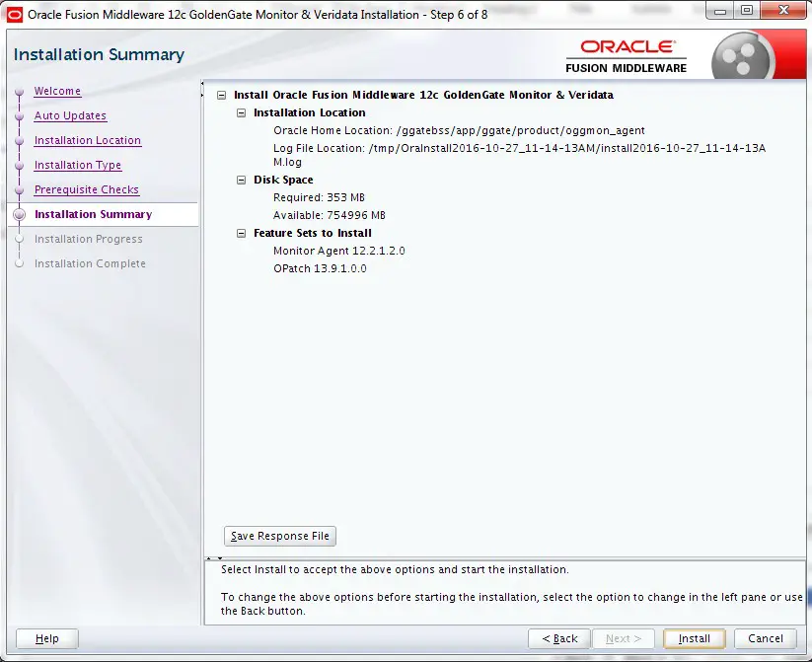Close the installer window

[784, 11]
